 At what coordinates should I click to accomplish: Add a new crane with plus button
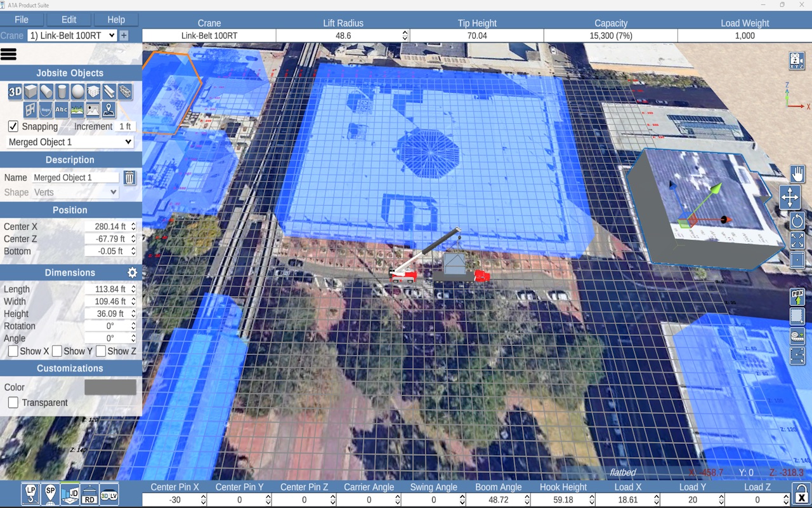[124, 36]
